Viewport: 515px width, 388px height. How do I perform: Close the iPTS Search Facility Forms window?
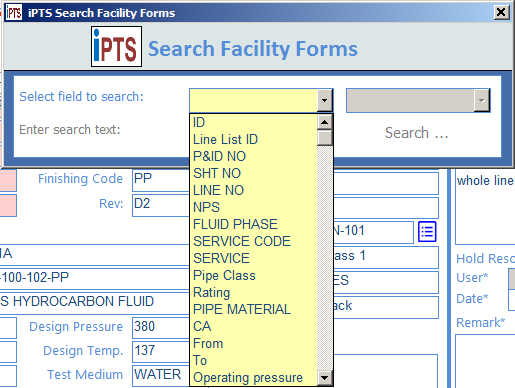tap(501, 13)
